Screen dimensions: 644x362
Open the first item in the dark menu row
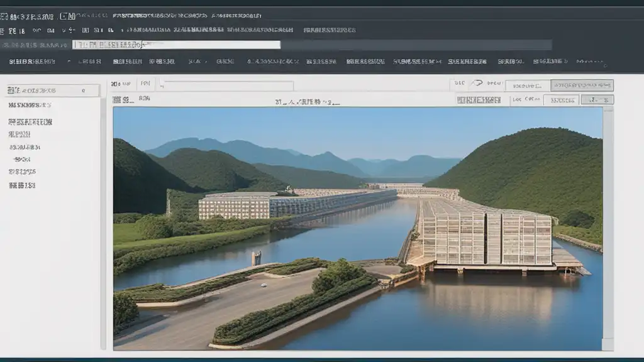coord(32,62)
